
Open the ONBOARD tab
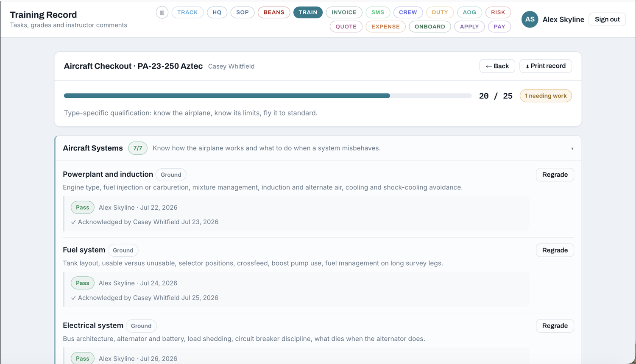click(430, 27)
